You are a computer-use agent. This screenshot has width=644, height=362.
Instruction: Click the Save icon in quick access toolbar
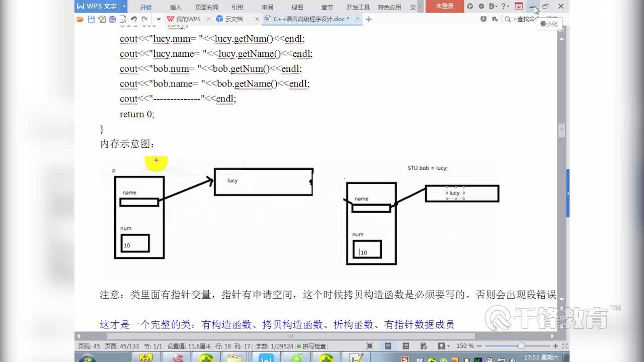tap(91, 19)
